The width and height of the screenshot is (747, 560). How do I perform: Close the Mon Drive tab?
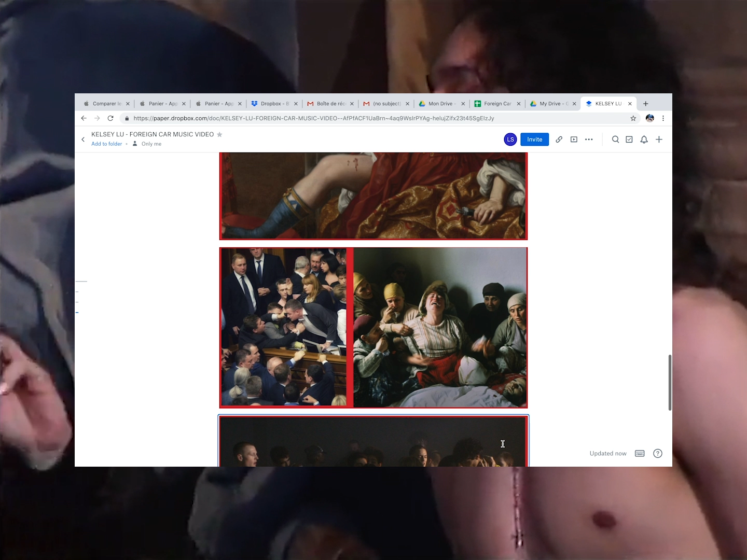[x=463, y=104]
